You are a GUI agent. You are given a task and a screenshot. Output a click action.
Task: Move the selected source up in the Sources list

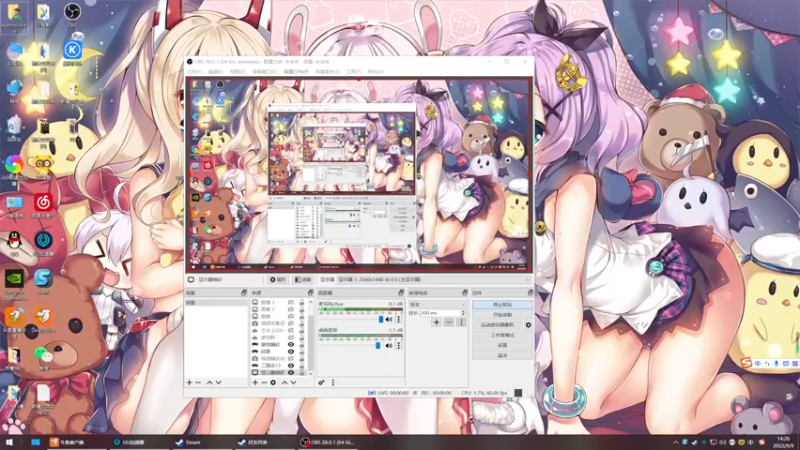click(285, 382)
